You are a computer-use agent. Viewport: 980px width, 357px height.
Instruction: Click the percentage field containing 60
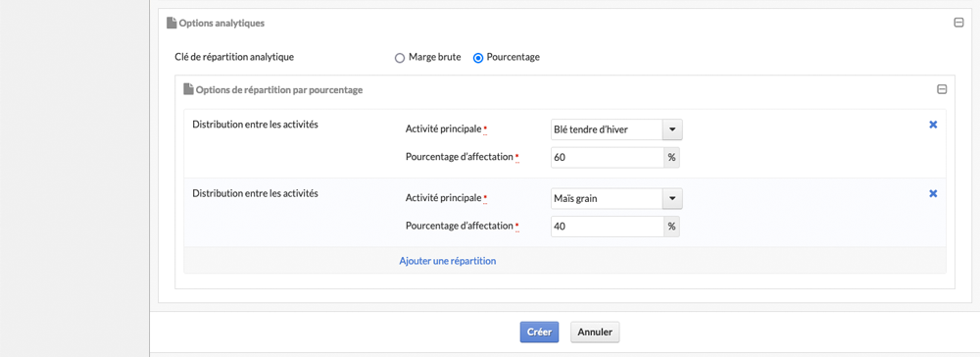click(607, 158)
